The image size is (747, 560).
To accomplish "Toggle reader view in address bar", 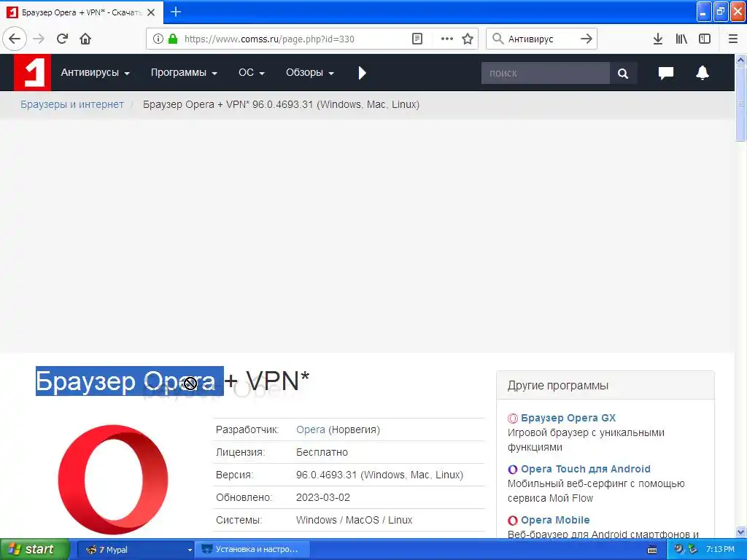I will [417, 39].
